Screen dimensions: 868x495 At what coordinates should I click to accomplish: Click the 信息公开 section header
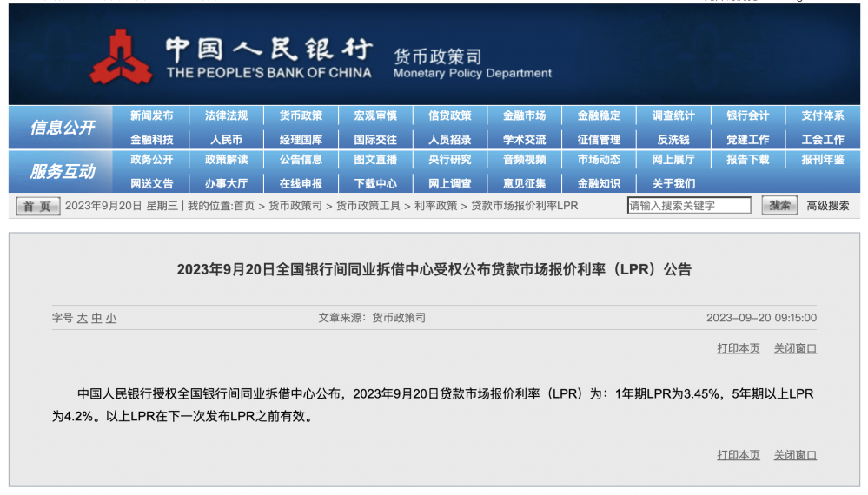(x=62, y=128)
